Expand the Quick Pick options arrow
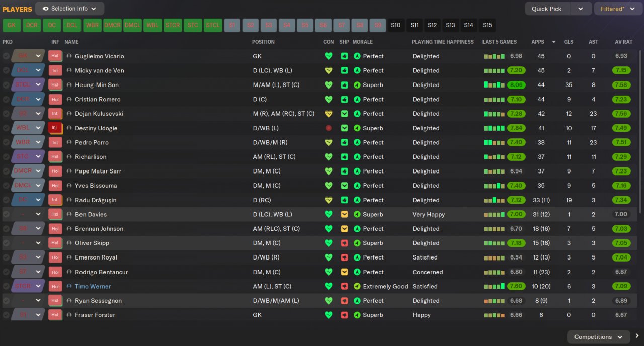Screen dimensions: 644x346 pyautogui.click(x=580, y=9)
